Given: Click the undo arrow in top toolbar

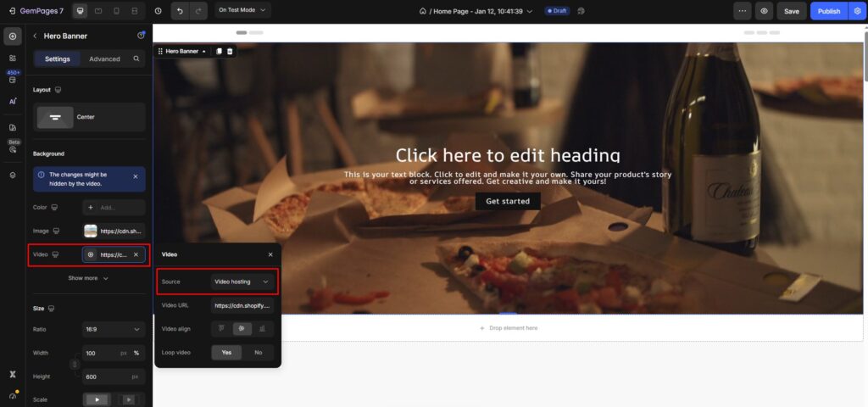Looking at the screenshot, I should (x=180, y=11).
